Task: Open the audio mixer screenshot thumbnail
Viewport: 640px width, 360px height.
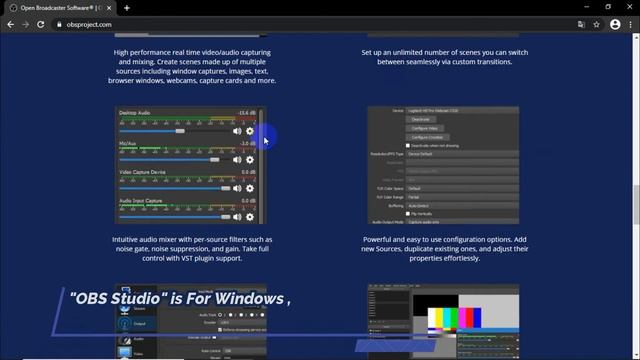Action: [191, 165]
